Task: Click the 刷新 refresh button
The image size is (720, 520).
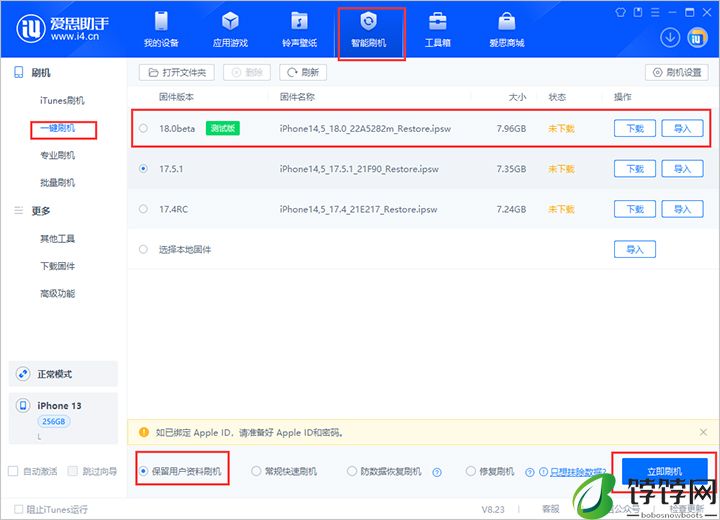Action: [303, 73]
